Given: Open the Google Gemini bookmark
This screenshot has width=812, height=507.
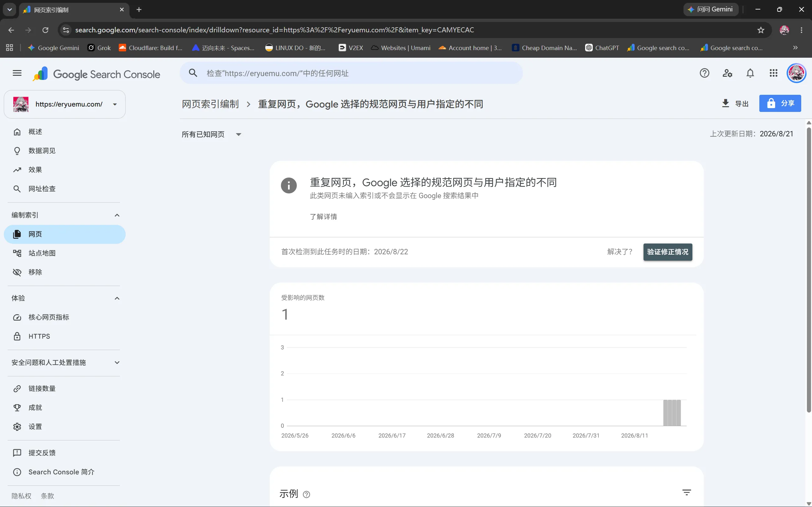Looking at the screenshot, I should [54, 48].
